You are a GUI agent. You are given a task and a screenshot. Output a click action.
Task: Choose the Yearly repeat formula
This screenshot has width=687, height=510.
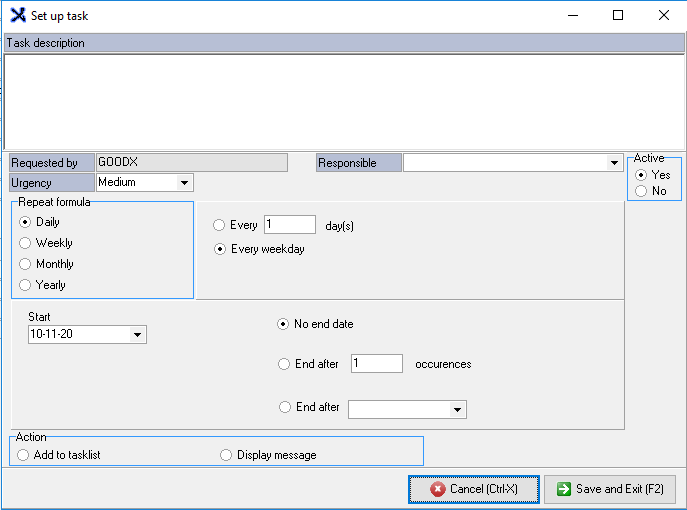tap(25, 285)
